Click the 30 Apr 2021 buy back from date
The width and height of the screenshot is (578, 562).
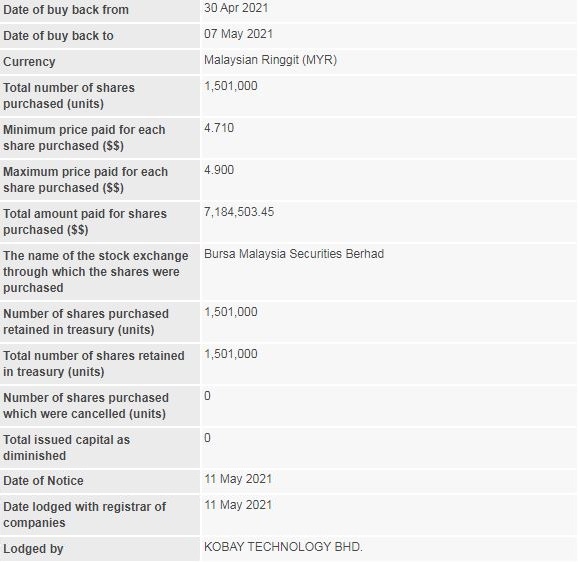[236, 8]
